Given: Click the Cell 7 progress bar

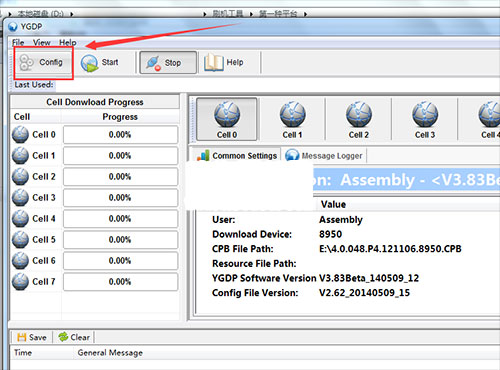Looking at the screenshot, I should click(x=120, y=282).
